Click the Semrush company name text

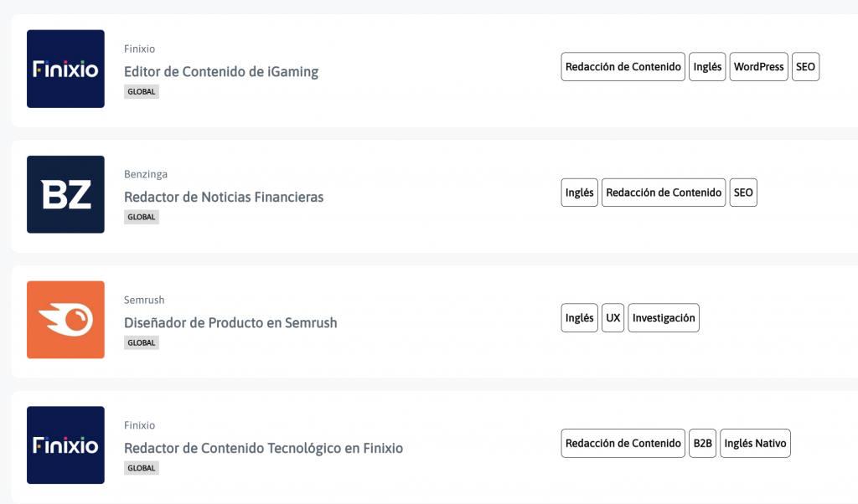pyautogui.click(x=144, y=300)
